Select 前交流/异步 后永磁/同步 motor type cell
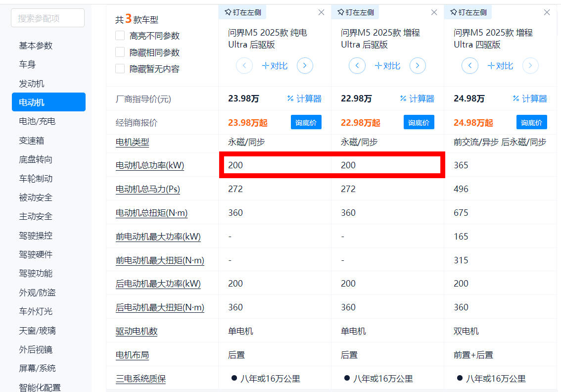The image size is (561, 392). pyautogui.click(x=500, y=142)
